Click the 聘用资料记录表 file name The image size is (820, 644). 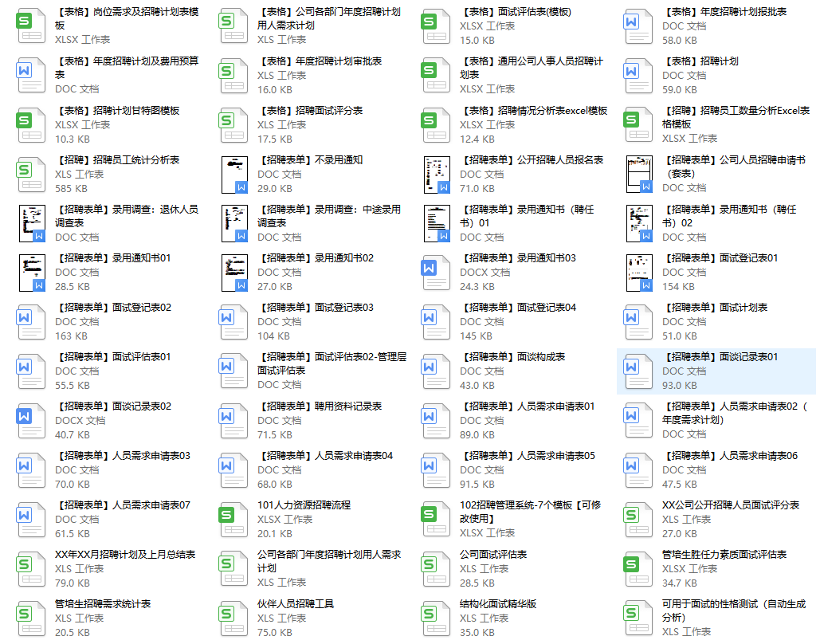click(x=320, y=406)
